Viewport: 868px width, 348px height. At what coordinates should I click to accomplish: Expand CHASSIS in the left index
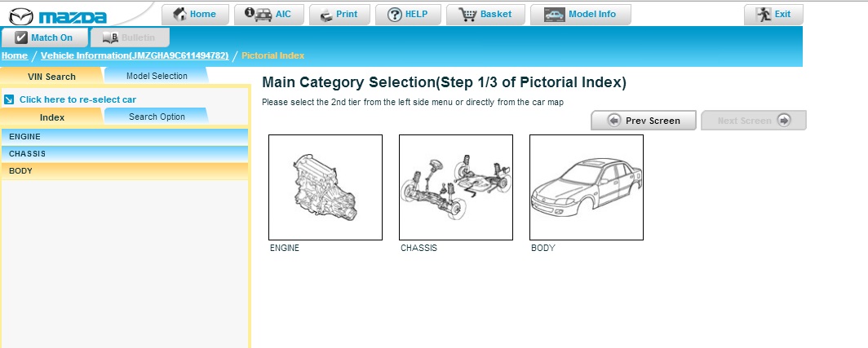[x=125, y=154]
